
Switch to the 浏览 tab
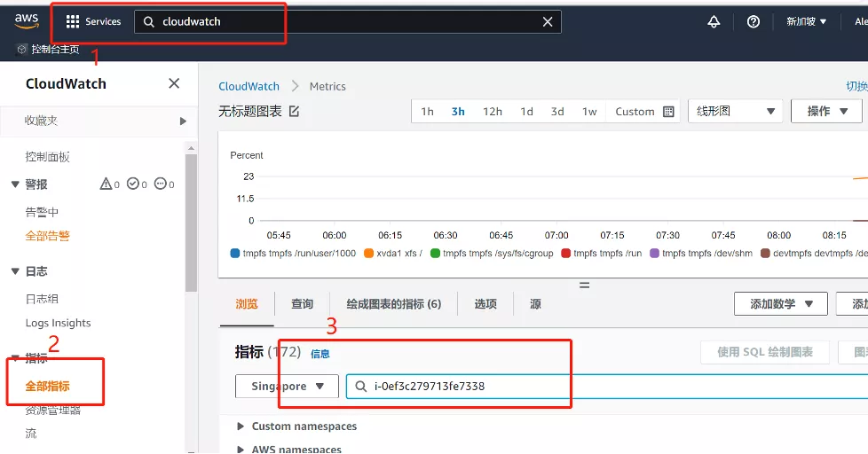click(x=247, y=304)
